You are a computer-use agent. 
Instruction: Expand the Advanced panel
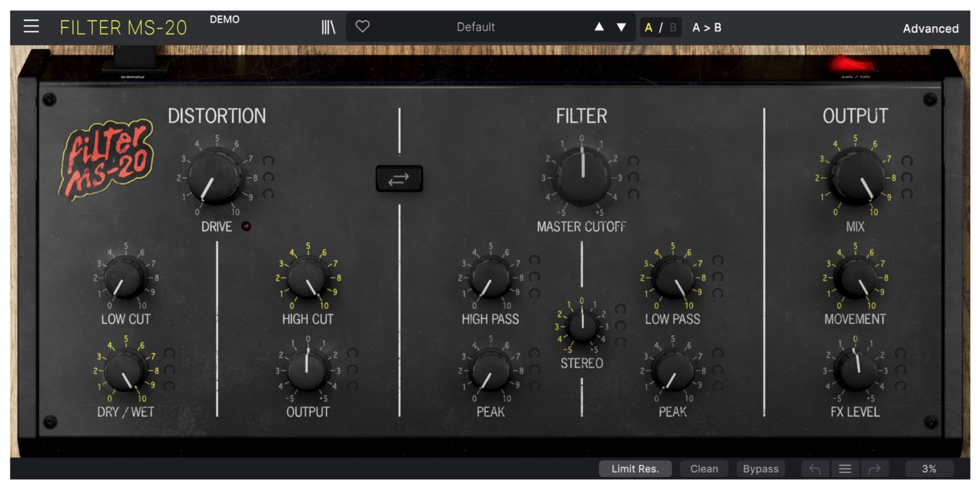[930, 28]
